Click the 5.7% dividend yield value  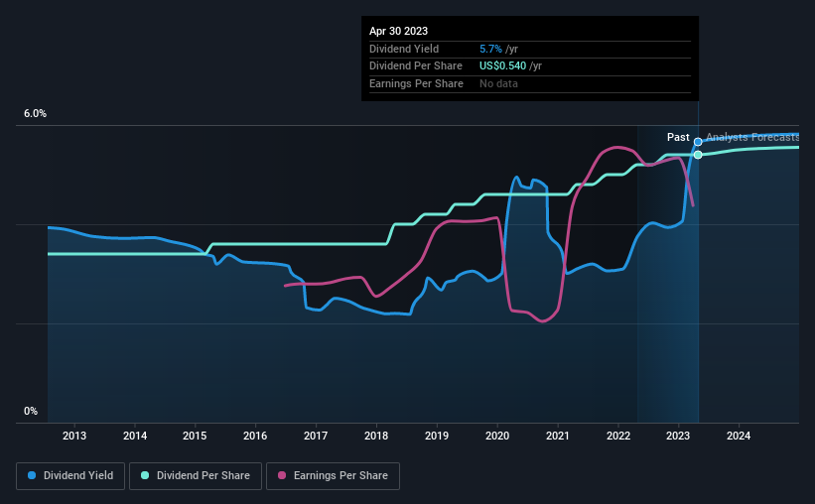(x=490, y=49)
